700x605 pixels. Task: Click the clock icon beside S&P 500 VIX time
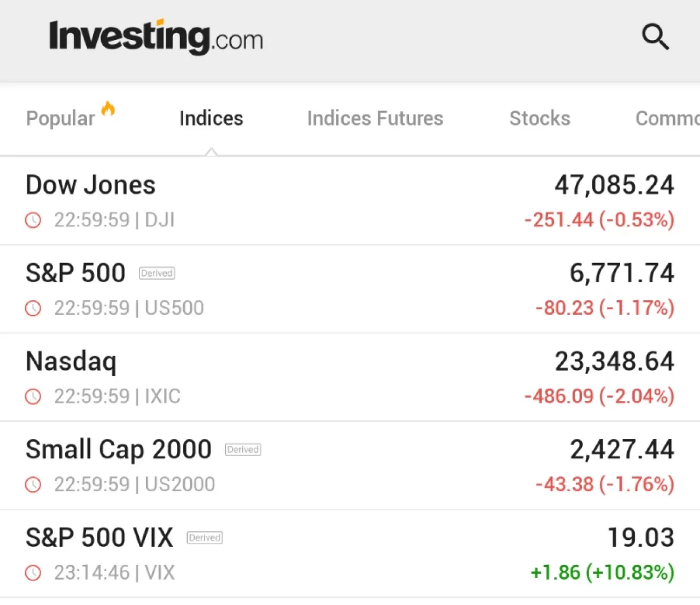[33, 573]
